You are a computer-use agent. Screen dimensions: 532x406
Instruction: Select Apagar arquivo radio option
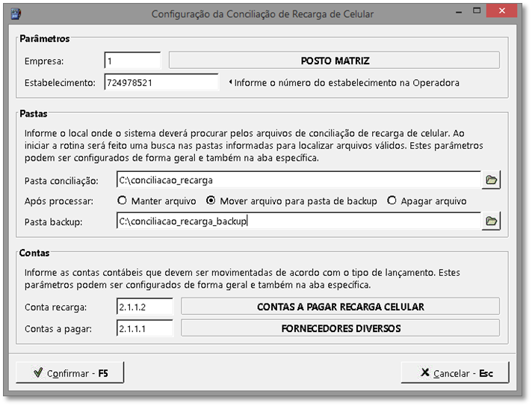tap(427, 201)
